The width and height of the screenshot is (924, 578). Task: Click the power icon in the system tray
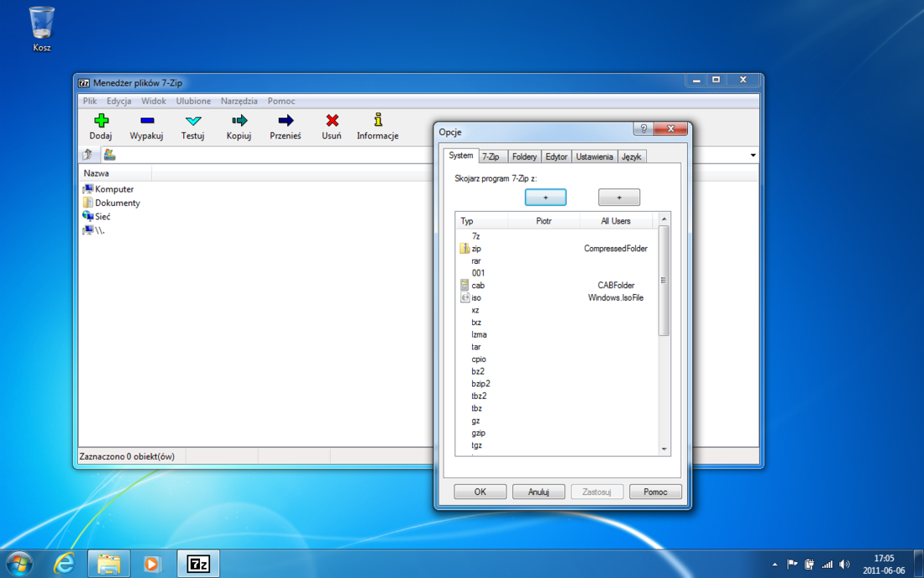point(810,564)
